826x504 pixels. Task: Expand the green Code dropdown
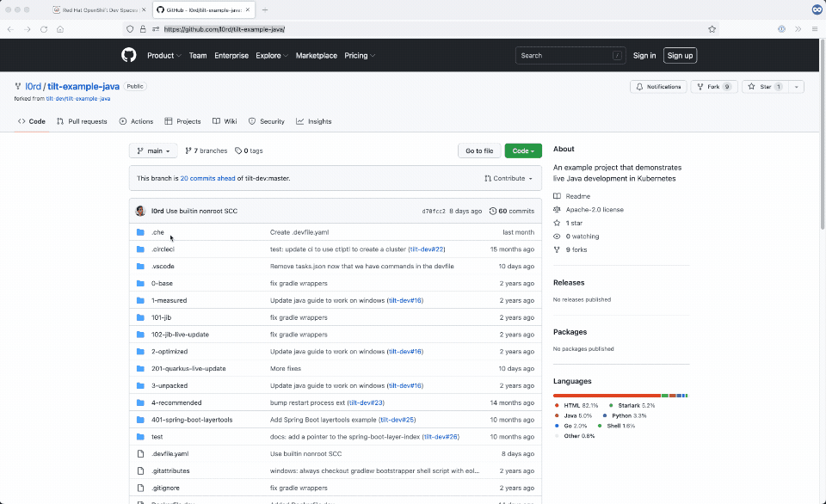click(523, 151)
